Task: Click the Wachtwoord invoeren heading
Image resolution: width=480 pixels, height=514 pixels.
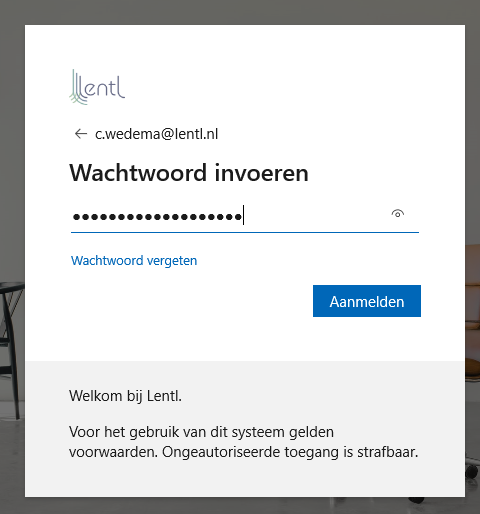Action: [189, 173]
